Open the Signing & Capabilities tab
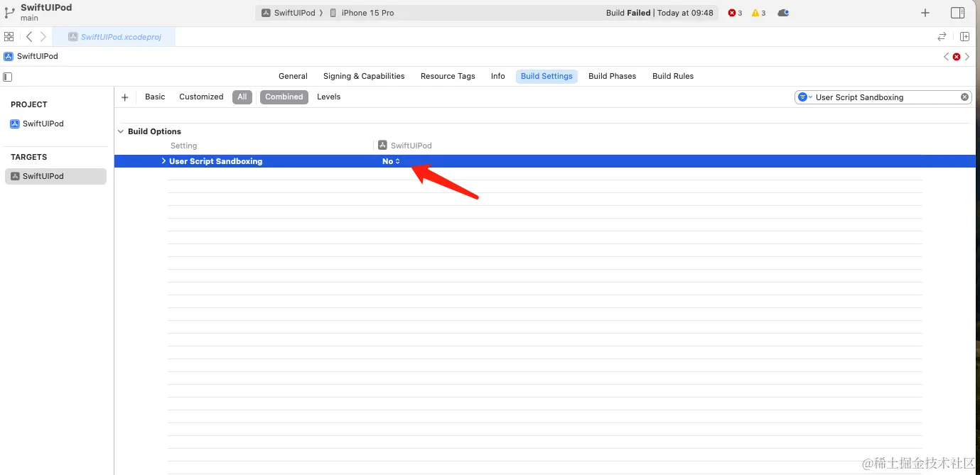Viewport: 980px width, 475px height. (x=364, y=76)
